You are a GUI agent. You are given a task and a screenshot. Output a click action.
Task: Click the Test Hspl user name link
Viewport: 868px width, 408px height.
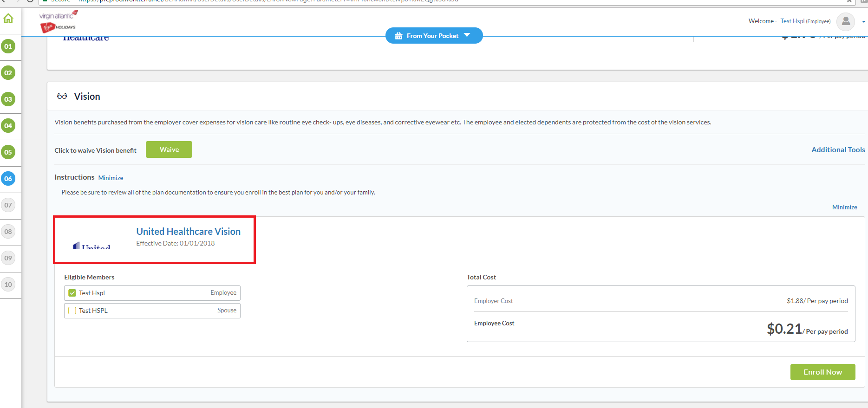tap(792, 21)
